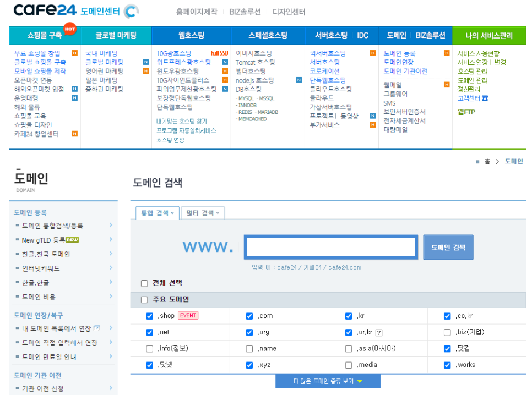Open the 쇼핑몰 구축 menu tab
Viewport: 532px width, 395px height.
(x=45, y=35)
